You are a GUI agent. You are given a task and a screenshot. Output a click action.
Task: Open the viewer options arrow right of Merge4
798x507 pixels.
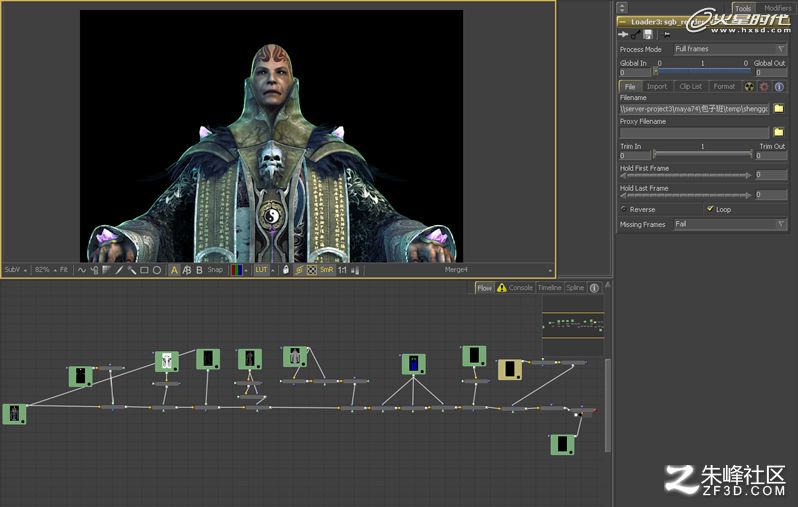[x=550, y=270]
